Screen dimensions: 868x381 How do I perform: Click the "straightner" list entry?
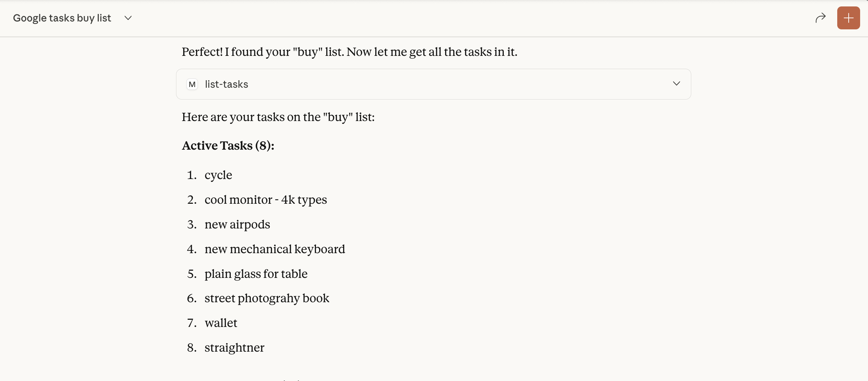click(x=234, y=348)
